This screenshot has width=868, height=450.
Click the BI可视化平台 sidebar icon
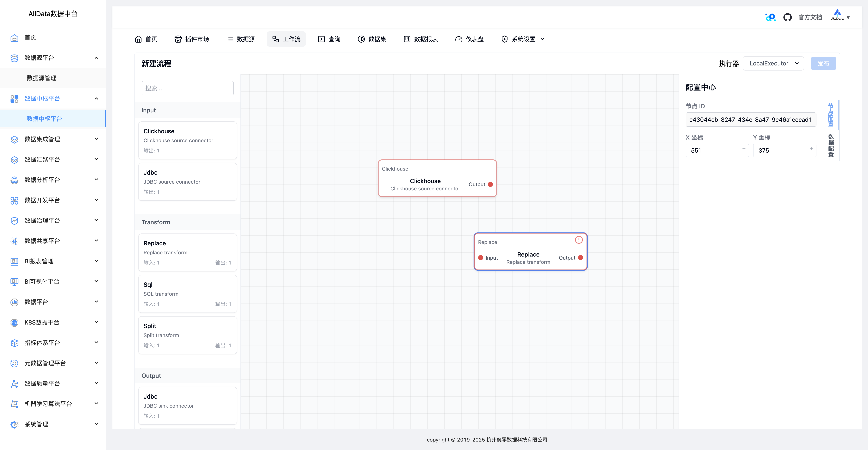(x=14, y=282)
